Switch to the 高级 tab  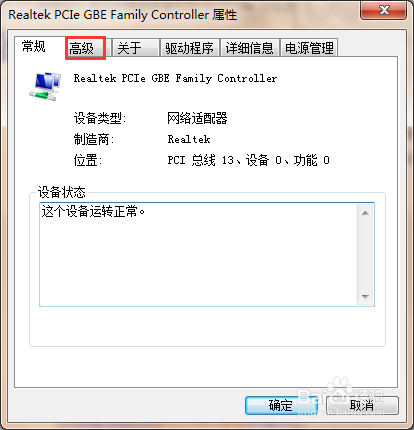85,48
